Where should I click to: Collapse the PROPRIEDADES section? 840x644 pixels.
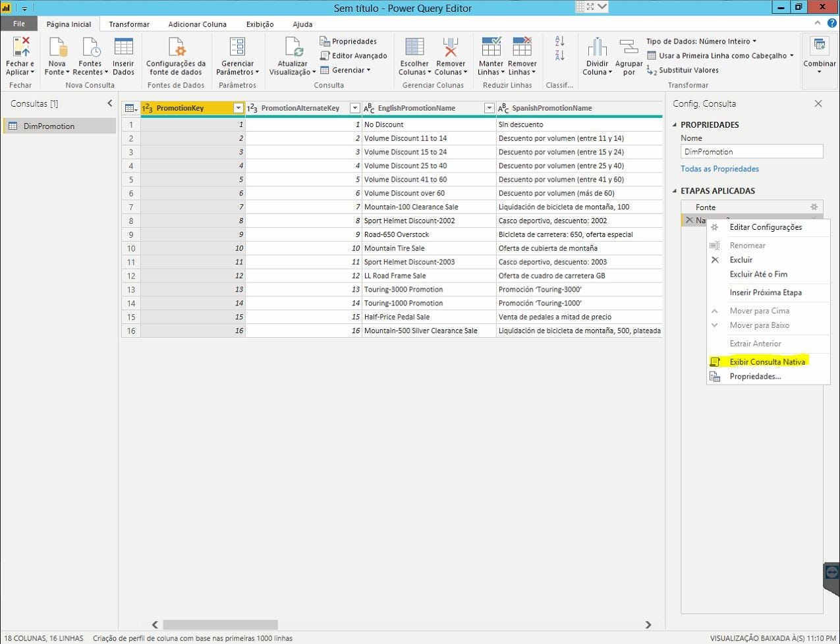click(x=675, y=124)
